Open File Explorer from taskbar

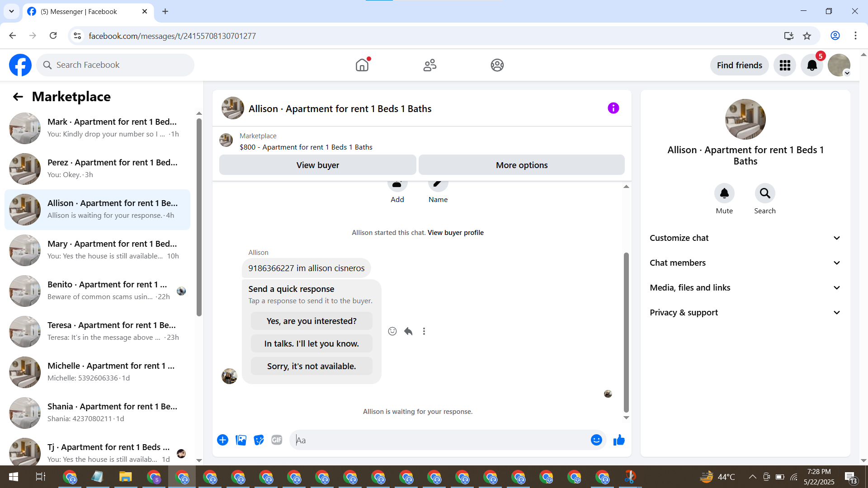click(x=125, y=477)
